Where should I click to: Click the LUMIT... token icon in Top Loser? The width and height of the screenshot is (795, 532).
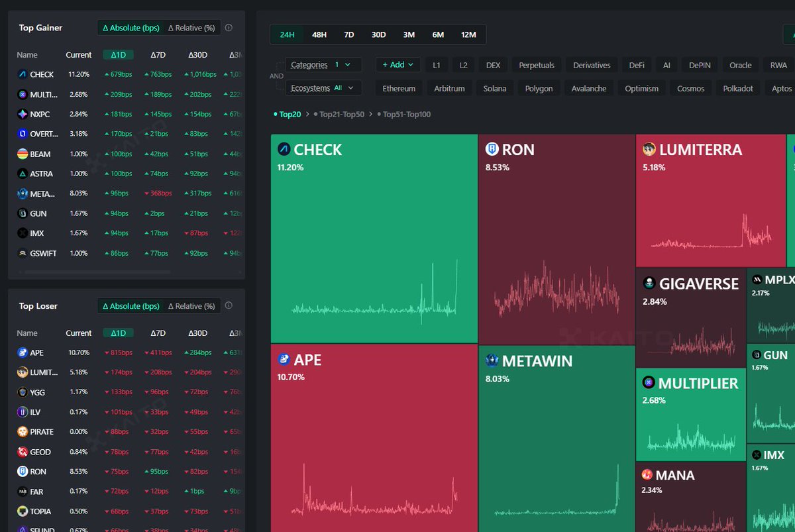22,372
